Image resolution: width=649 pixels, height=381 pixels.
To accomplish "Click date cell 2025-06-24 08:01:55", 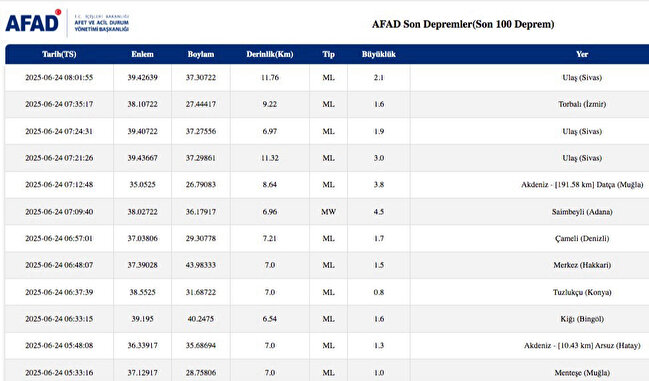I will point(59,77).
